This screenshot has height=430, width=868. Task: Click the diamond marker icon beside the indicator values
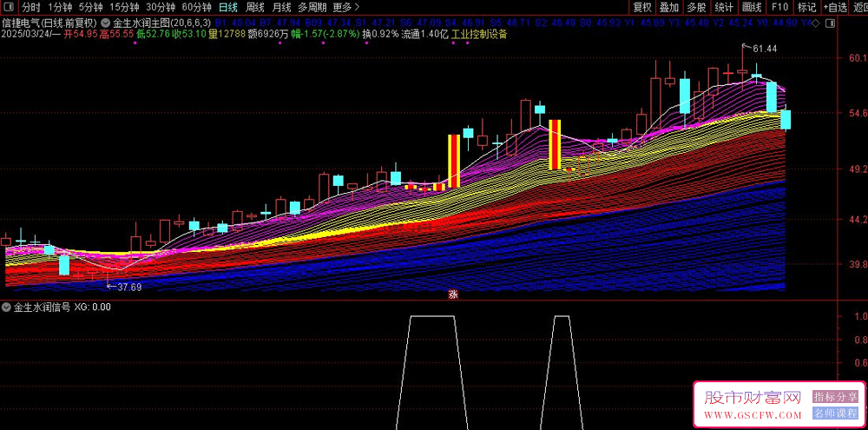pos(814,23)
